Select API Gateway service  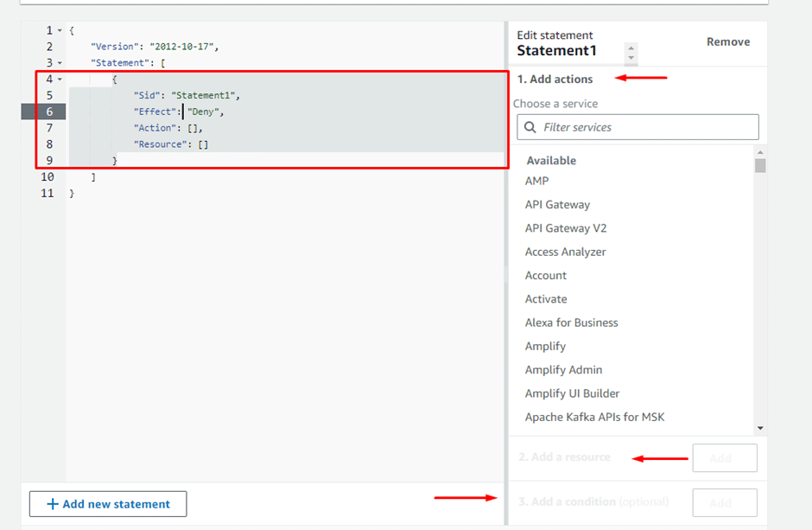(557, 205)
